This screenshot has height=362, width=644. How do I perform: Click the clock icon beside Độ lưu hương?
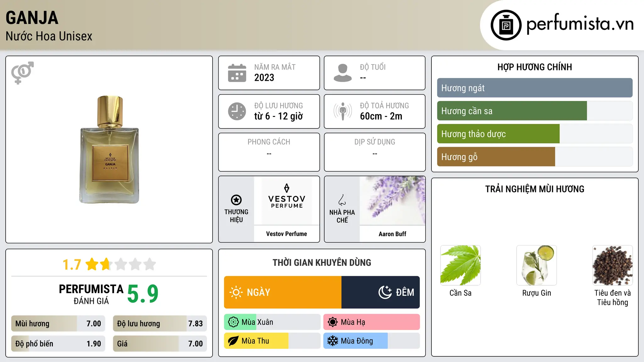tap(237, 111)
